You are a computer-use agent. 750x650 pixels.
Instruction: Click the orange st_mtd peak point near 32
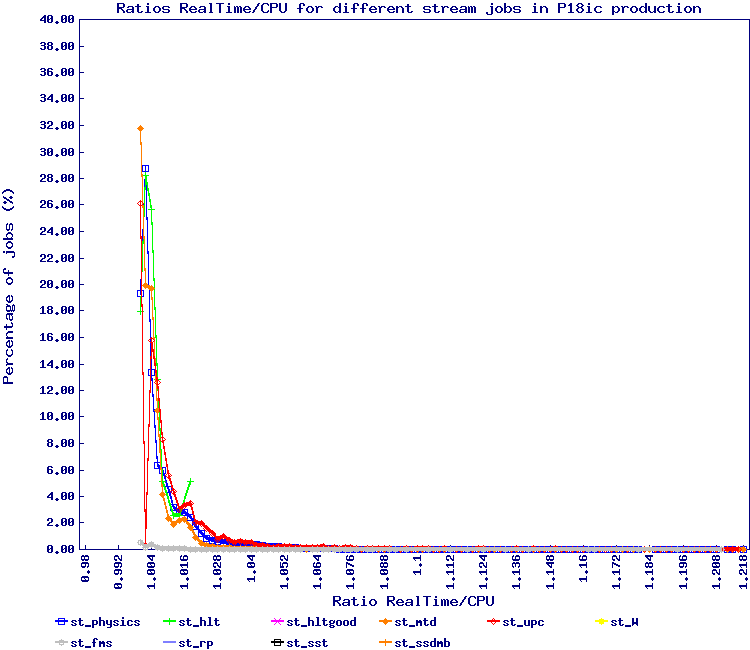(x=140, y=129)
